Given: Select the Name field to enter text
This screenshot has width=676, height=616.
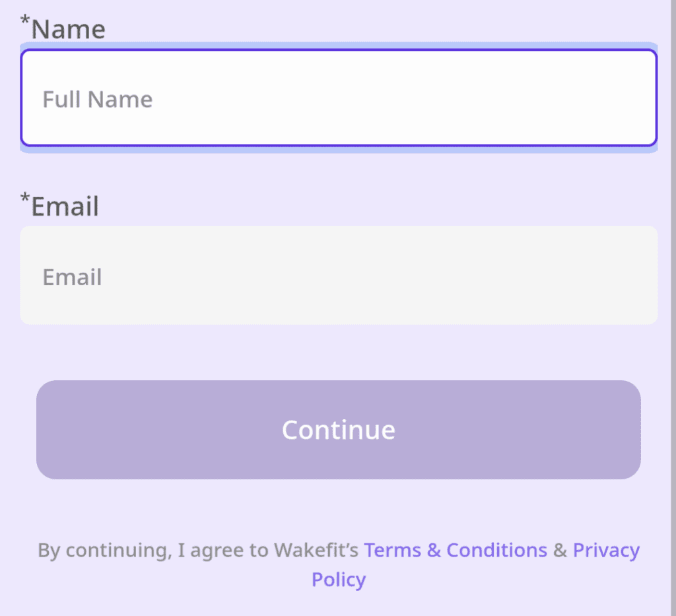Looking at the screenshot, I should tap(338, 96).
